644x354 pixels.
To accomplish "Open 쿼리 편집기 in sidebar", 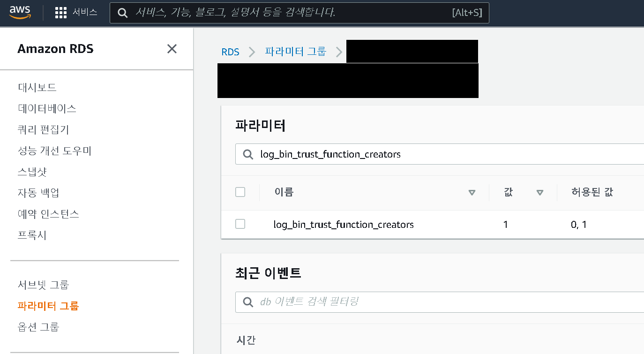I will 43,129.
